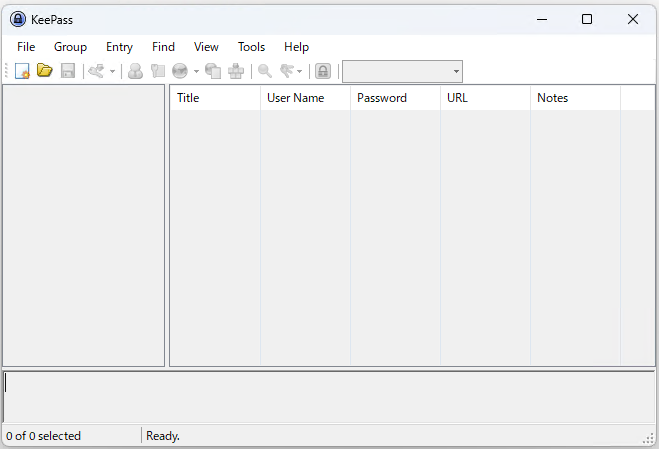Click the Add Entry key icon
The width and height of the screenshot is (659, 449).
(96, 71)
